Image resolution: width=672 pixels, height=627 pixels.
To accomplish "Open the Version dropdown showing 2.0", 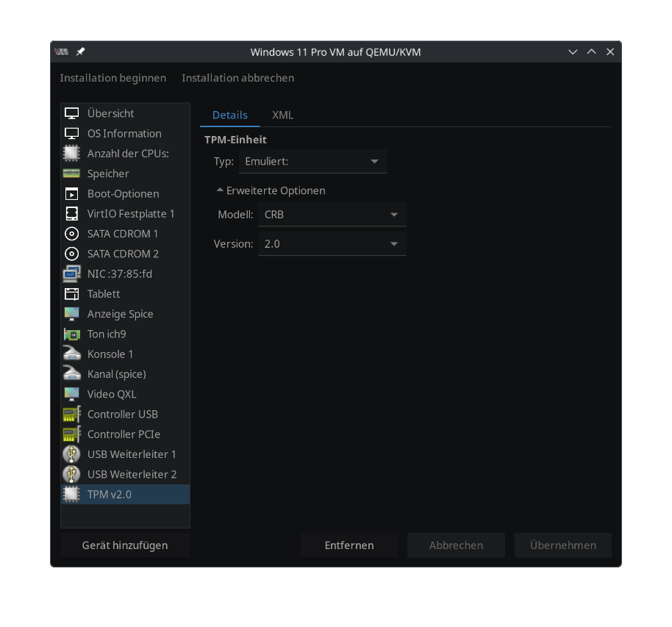I will [332, 244].
